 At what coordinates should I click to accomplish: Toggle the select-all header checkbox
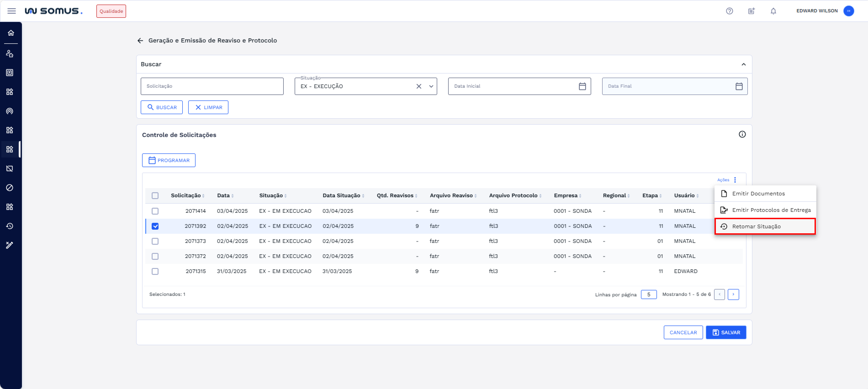(x=155, y=195)
